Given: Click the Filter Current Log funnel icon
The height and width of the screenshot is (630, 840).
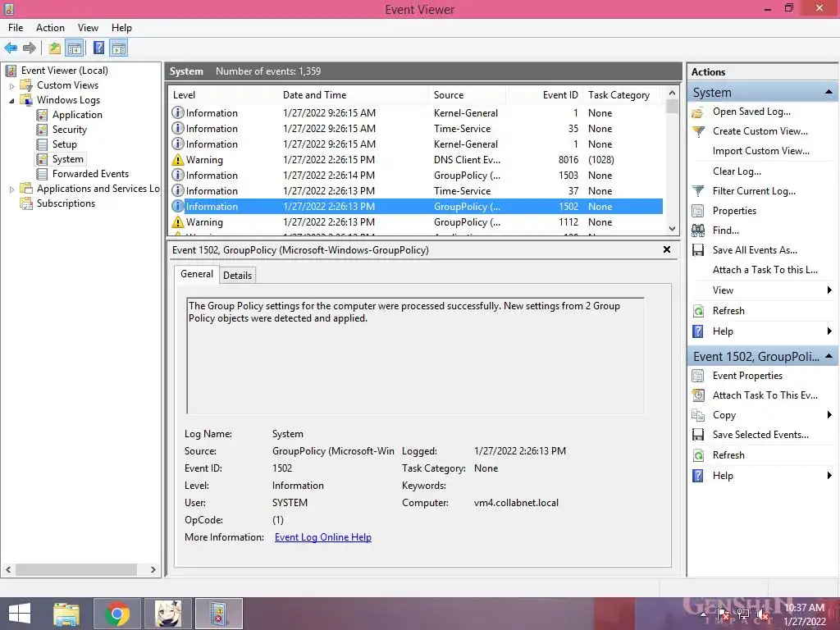Looking at the screenshot, I should tap(697, 191).
